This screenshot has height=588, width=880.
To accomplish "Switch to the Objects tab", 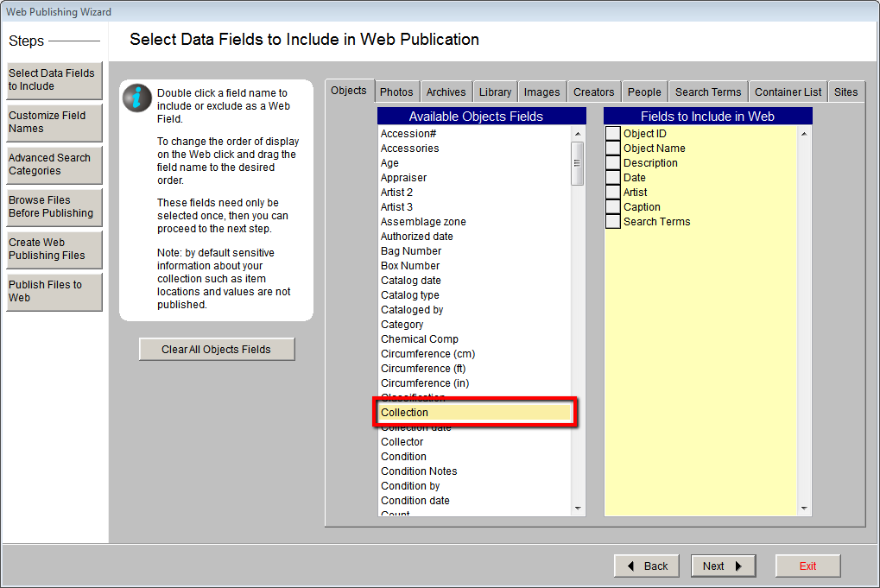I will coord(349,91).
